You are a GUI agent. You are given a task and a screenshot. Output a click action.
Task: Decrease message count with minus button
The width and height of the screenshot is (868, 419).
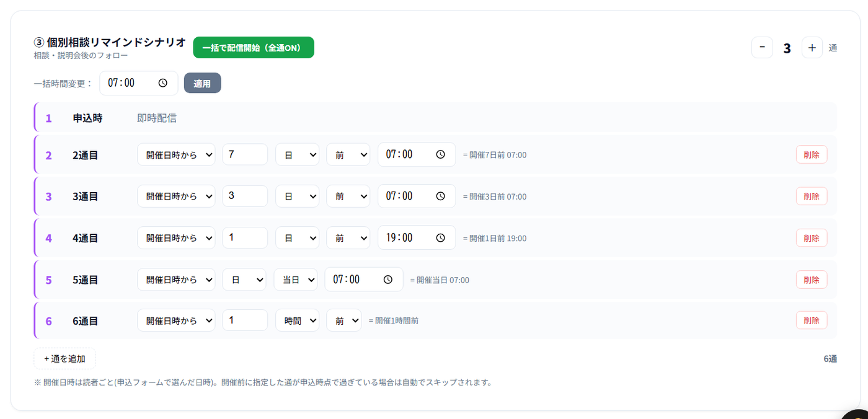coord(762,48)
